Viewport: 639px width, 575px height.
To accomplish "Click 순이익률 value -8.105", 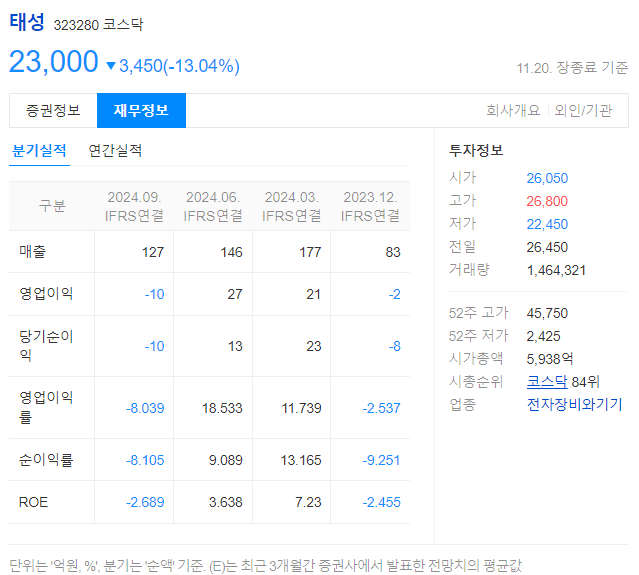I will [x=145, y=460].
